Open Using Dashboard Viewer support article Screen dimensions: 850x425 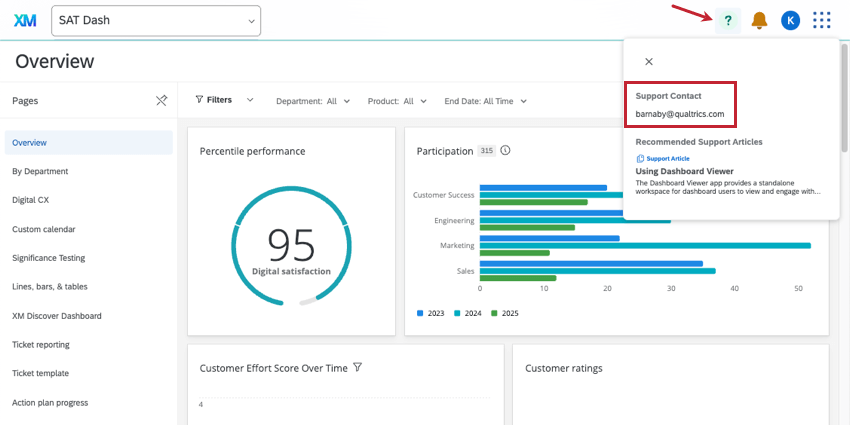[x=685, y=171]
